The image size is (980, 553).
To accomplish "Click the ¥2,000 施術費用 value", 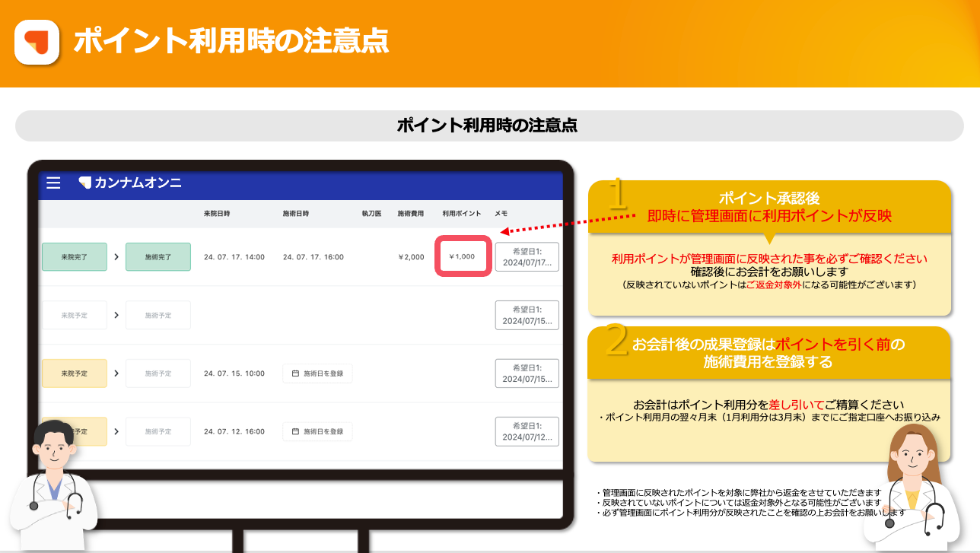I will click(x=411, y=257).
